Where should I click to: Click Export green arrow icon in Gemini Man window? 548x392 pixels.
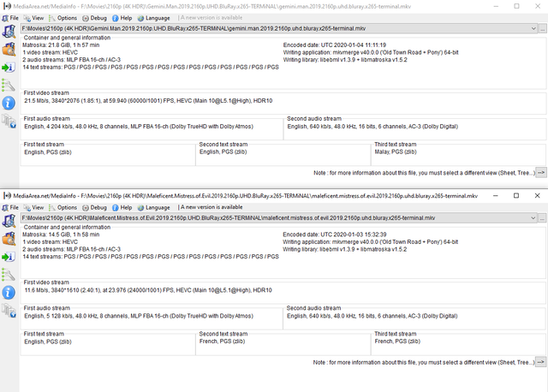click(9, 67)
